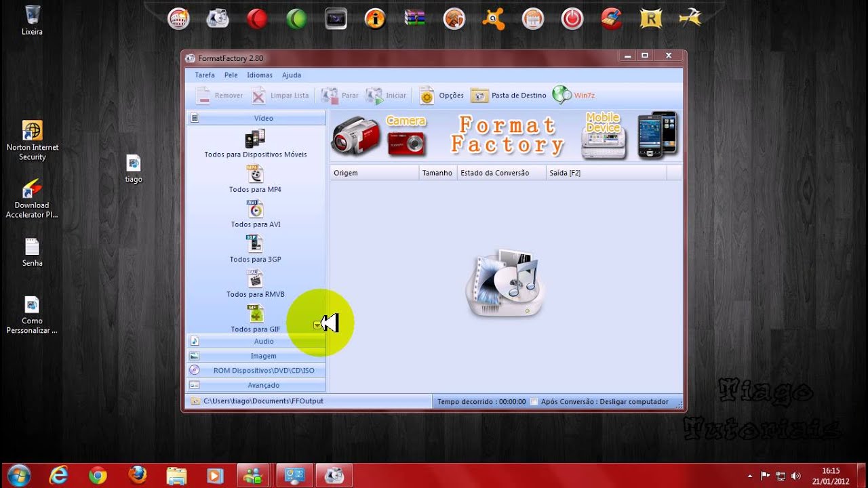
Task: Switch to the FormatFactory taskbar button
Action: click(x=334, y=476)
